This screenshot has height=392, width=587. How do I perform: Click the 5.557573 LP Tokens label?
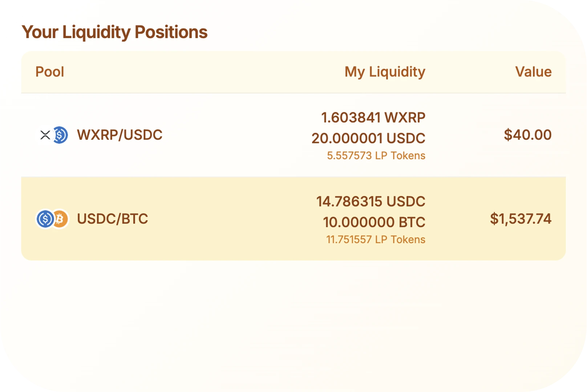click(x=376, y=156)
